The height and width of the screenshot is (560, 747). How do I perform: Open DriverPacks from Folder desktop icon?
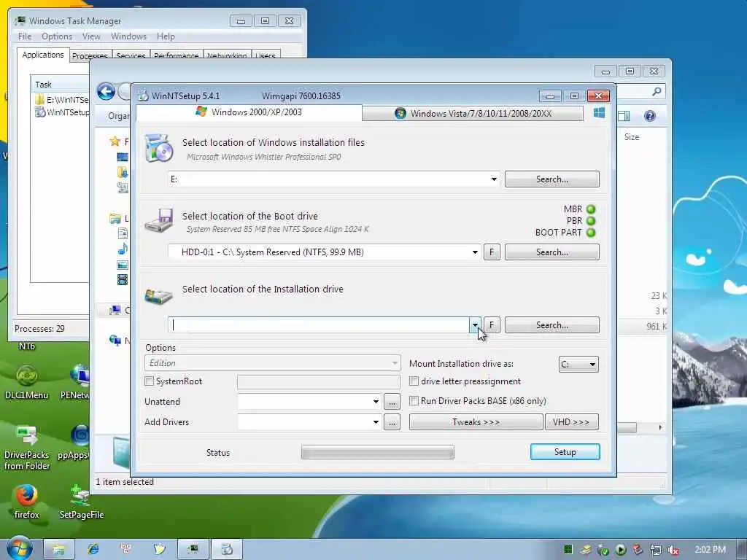pos(27,448)
